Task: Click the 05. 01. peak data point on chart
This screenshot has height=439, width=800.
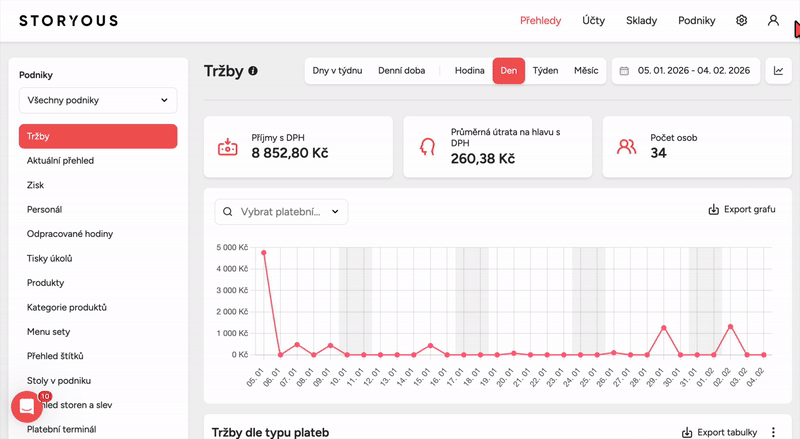Action: pos(264,253)
